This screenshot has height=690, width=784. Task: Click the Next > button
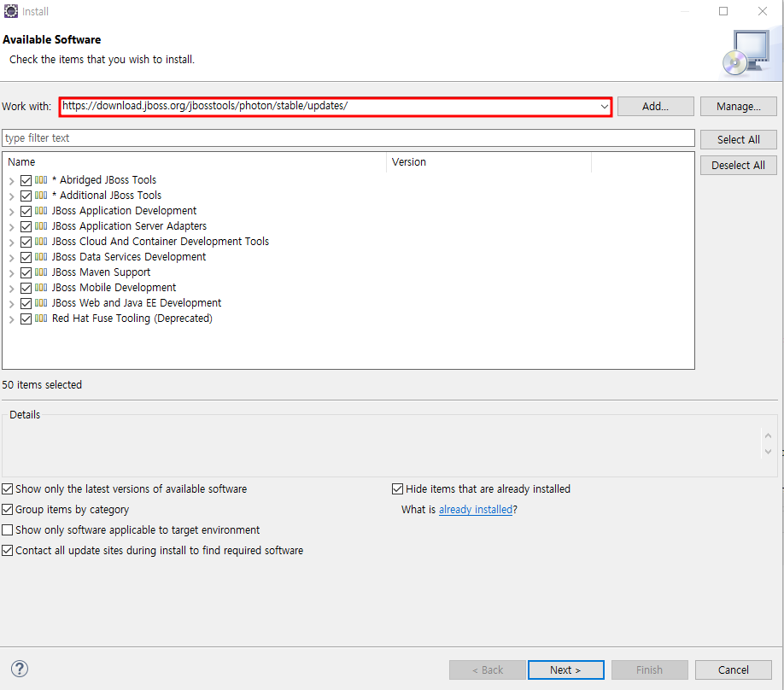(x=565, y=670)
